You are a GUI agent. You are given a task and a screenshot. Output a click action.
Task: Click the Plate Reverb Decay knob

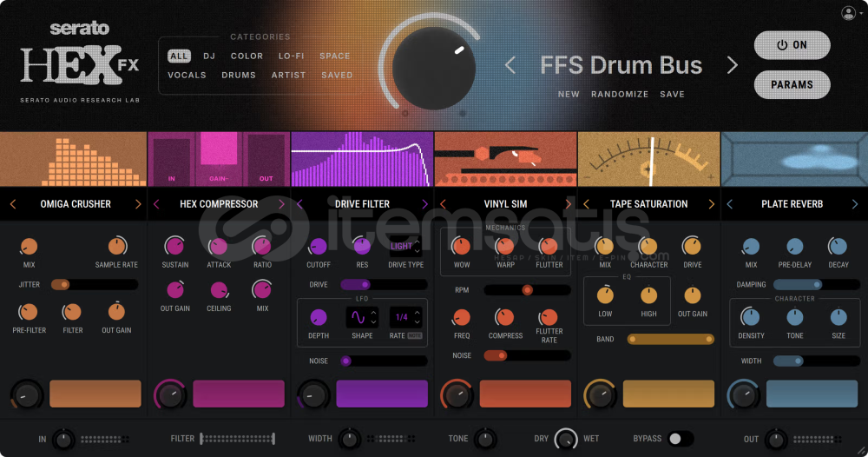838,247
